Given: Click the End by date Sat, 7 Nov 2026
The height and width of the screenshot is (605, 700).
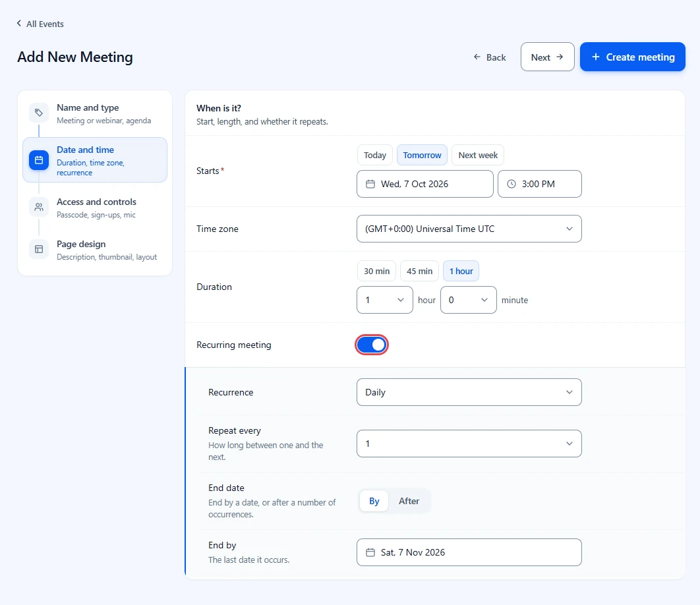Looking at the screenshot, I should tap(469, 552).
